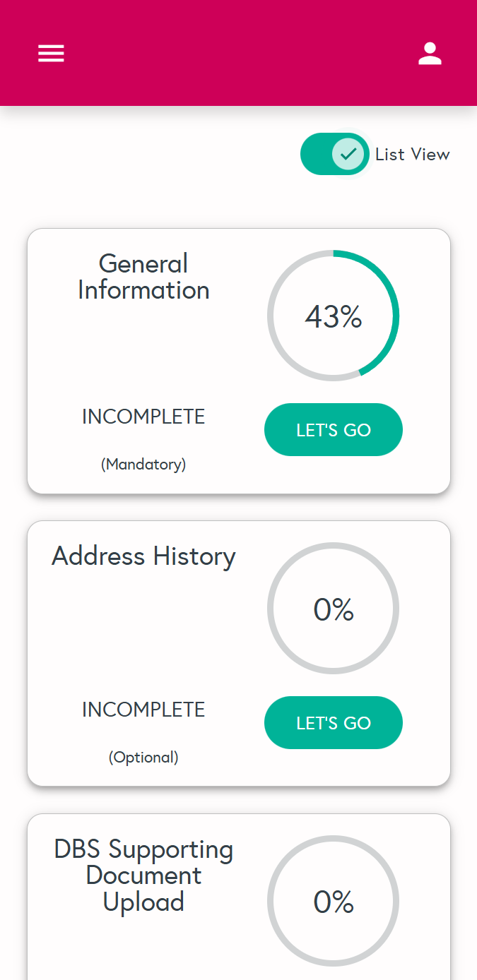Click the empty pink header bar center
The width and height of the screenshot is (477, 980).
pyautogui.click(x=238, y=54)
